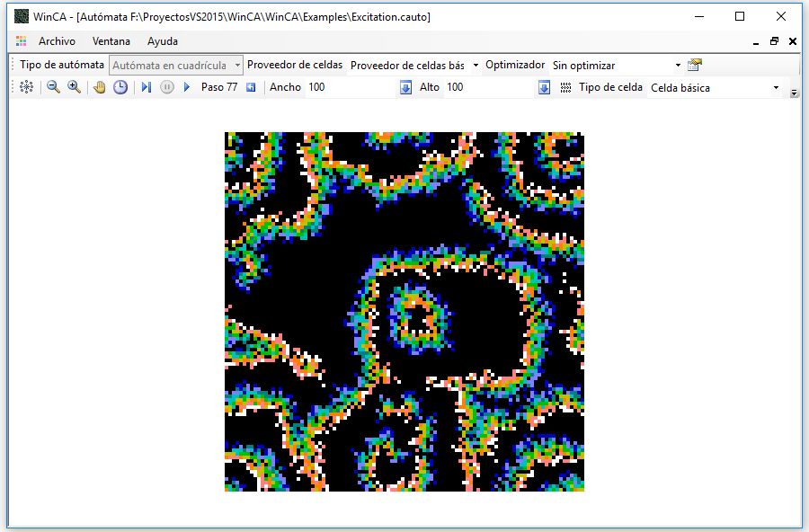Click the reset step icon after Paso 77
The width and height of the screenshot is (809, 532).
pos(251,87)
